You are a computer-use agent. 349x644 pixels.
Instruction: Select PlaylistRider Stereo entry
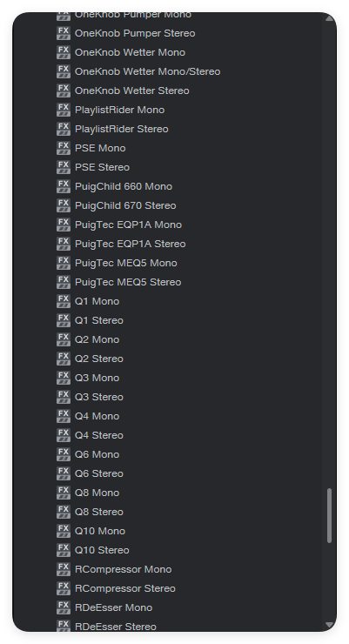click(122, 129)
